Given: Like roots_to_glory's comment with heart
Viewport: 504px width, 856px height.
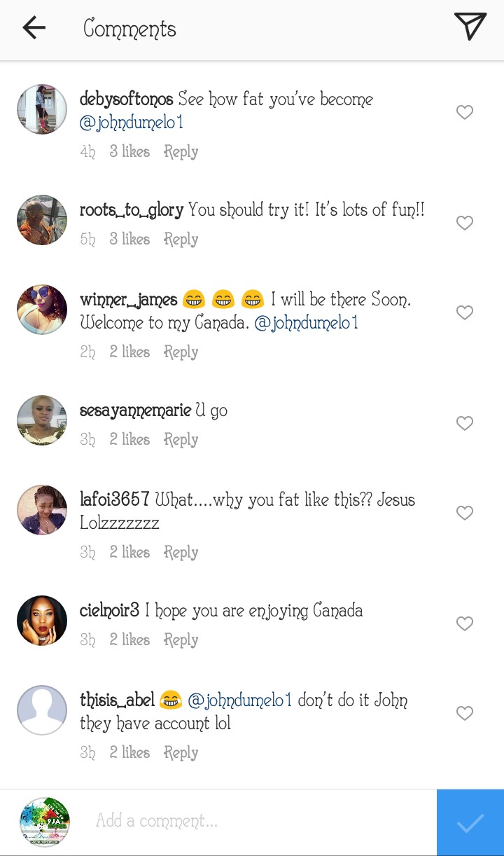Looking at the screenshot, I should point(465,223).
